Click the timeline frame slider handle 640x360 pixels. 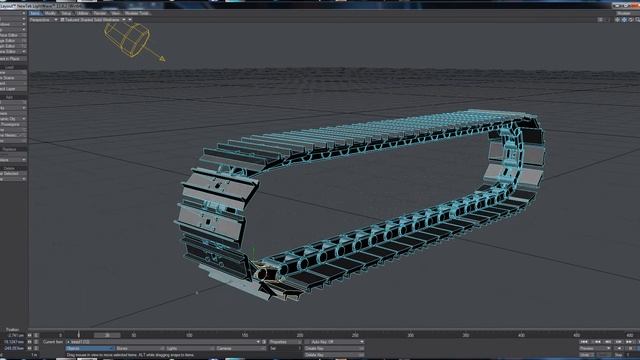pos(107,335)
